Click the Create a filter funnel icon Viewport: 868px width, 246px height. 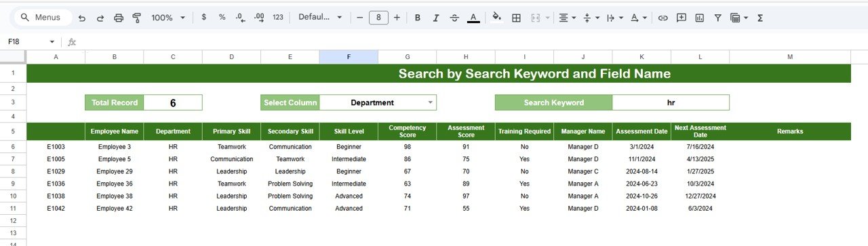[717, 18]
